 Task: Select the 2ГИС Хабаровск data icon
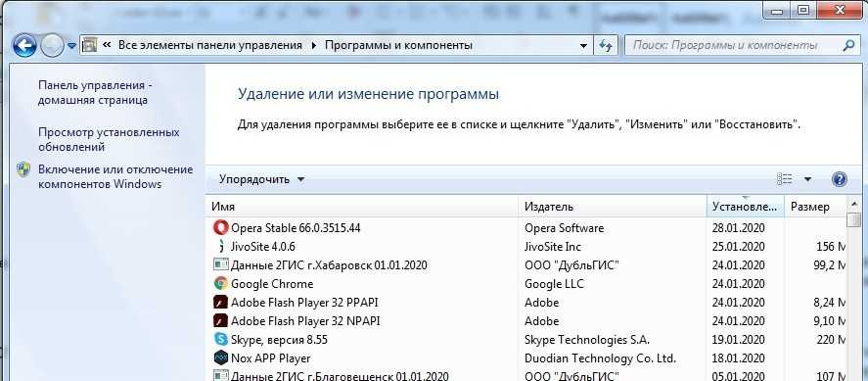coord(220,264)
